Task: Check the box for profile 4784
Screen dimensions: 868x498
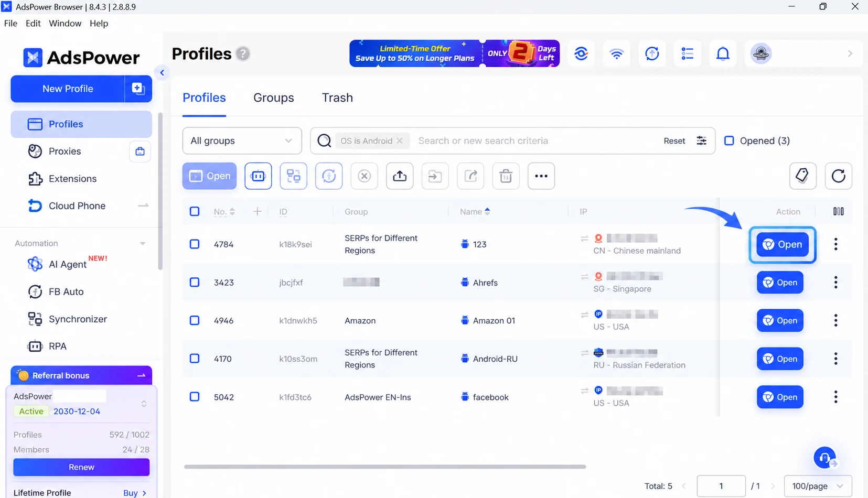Action: [195, 244]
